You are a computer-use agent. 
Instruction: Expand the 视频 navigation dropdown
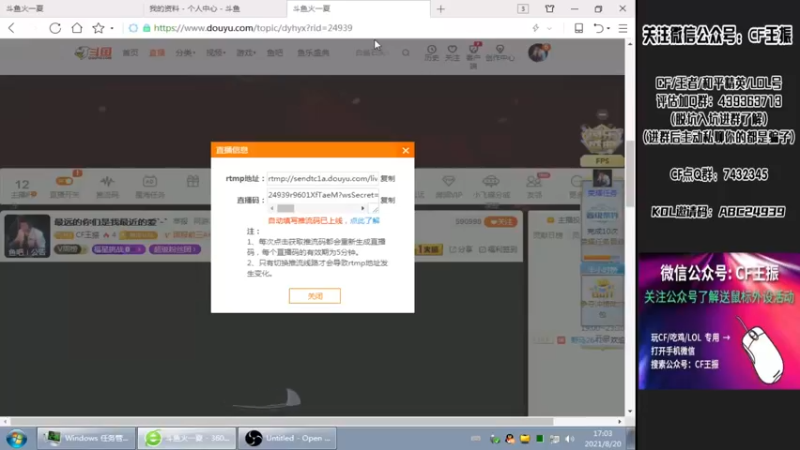click(x=216, y=53)
